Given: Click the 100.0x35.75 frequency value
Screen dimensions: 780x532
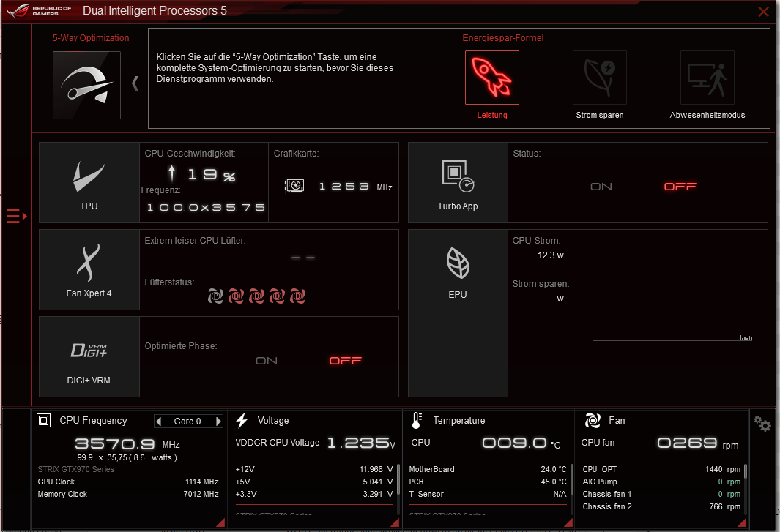Looking at the screenshot, I should 206,208.
